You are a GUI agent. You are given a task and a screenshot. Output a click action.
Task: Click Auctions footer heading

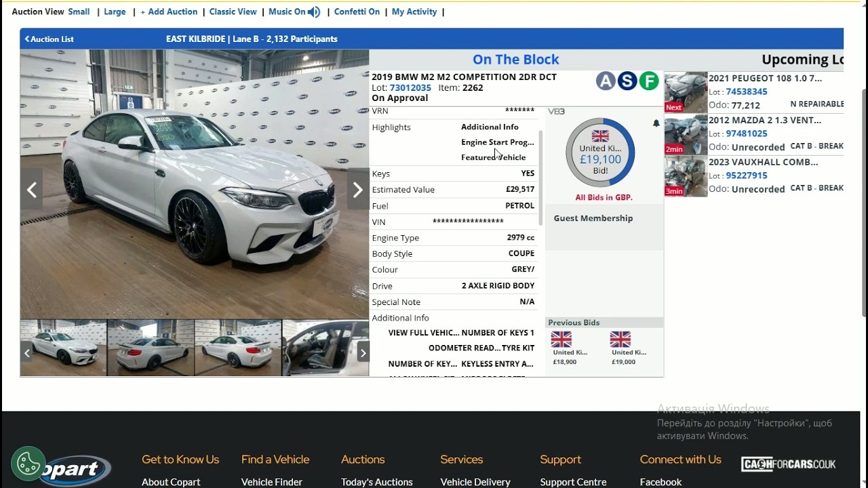point(363,460)
